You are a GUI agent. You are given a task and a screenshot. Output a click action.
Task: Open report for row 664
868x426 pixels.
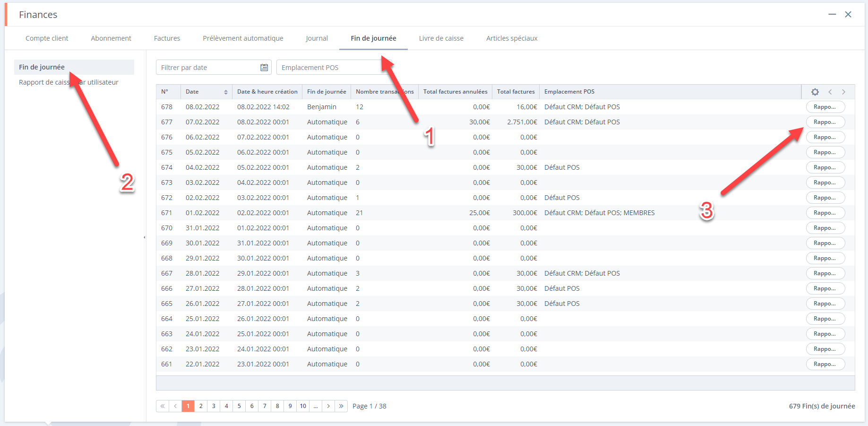[825, 319]
